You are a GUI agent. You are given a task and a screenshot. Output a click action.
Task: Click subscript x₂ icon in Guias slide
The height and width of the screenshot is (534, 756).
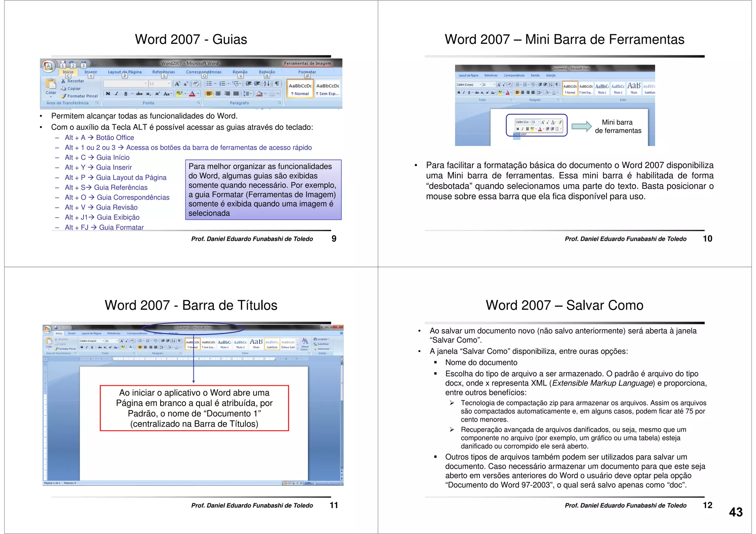coord(148,94)
